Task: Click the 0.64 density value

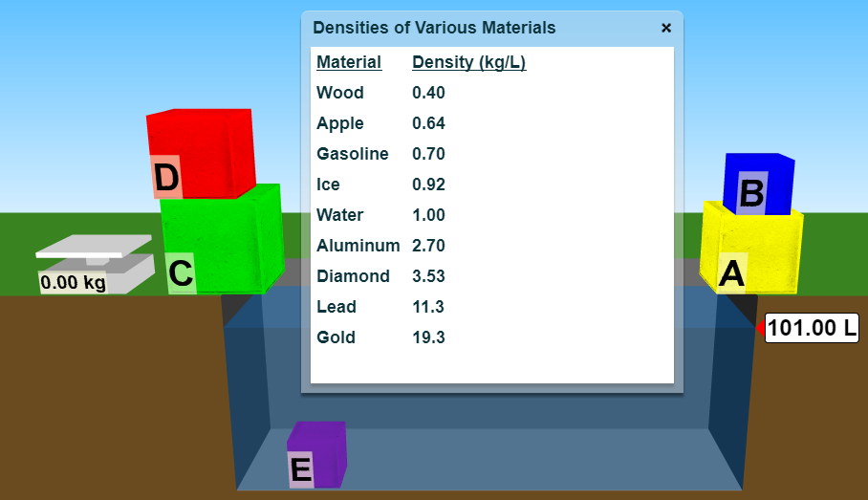Action: 428,123
